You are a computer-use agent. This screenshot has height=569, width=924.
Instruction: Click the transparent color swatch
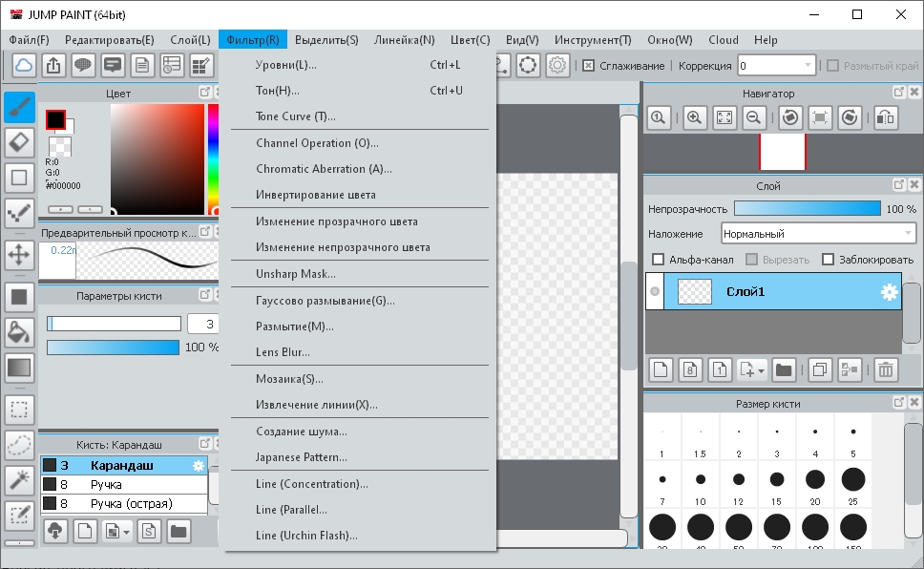tap(60, 146)
